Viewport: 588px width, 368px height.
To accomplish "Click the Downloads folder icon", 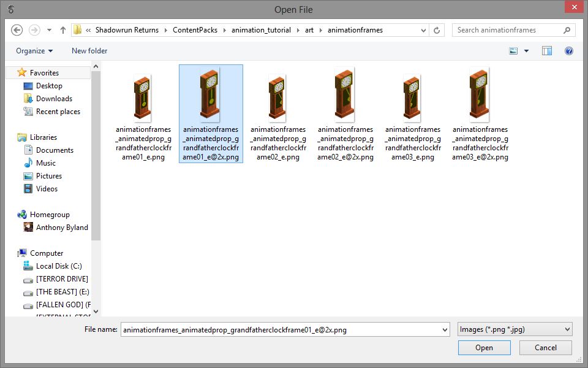I will [x=28, y=98].
